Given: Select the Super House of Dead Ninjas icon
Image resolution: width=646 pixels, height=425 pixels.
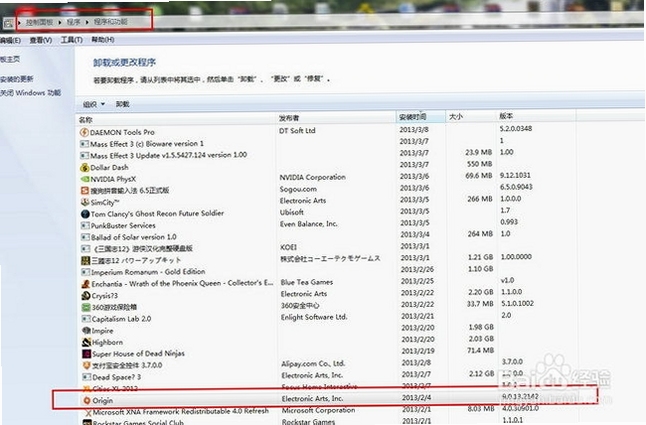Looking at the screenshot, I should coord(87,354).
